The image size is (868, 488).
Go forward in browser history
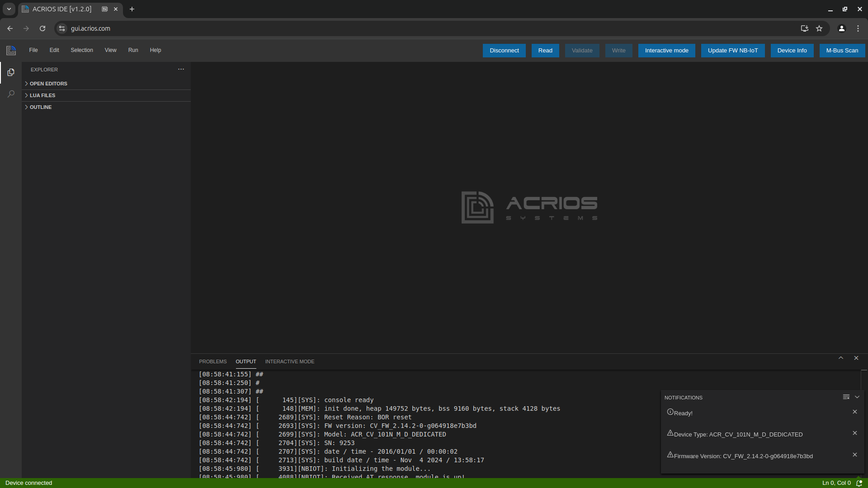[x=26, y=28]
